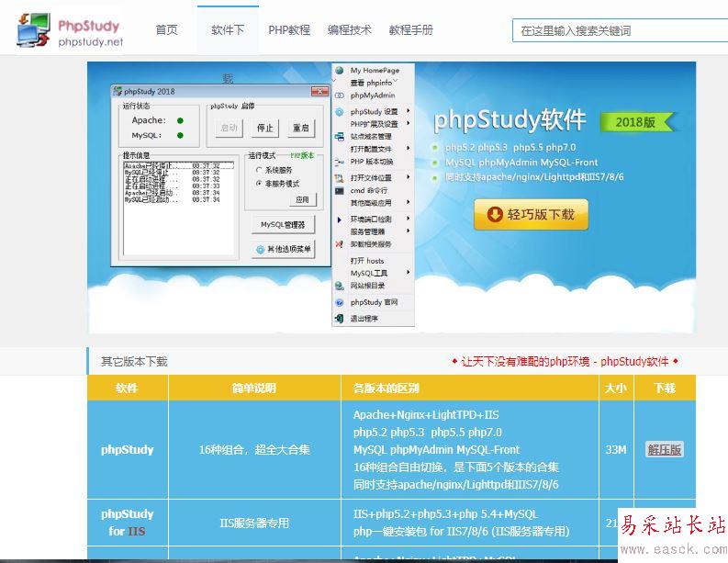This screenshot has width=728, height=563.
Task: Click the phpStudy 官网 help icon
Action: pos(340,302)
